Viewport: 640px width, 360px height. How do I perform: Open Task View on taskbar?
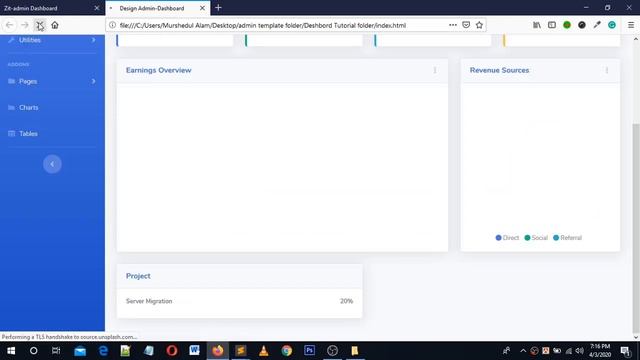coord(56,351)
